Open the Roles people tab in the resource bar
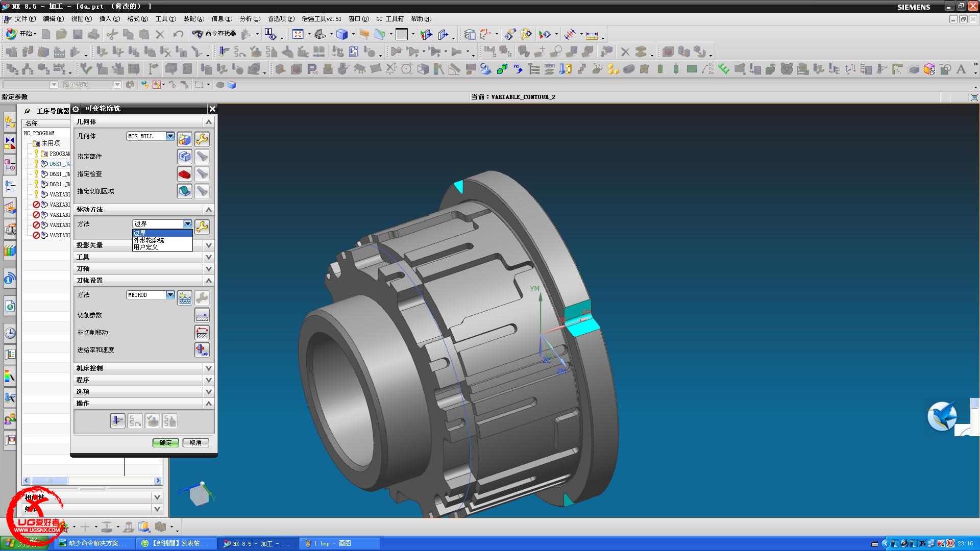 10,419
